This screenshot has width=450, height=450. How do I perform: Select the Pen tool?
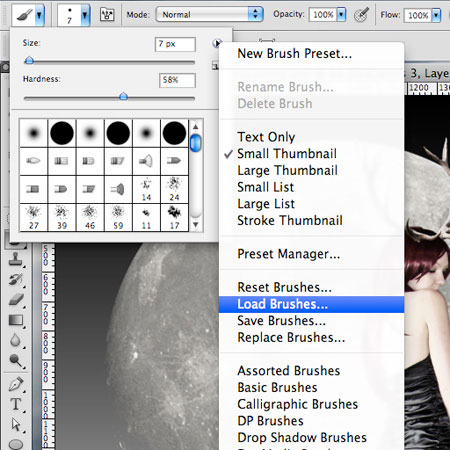click(15, 384)
